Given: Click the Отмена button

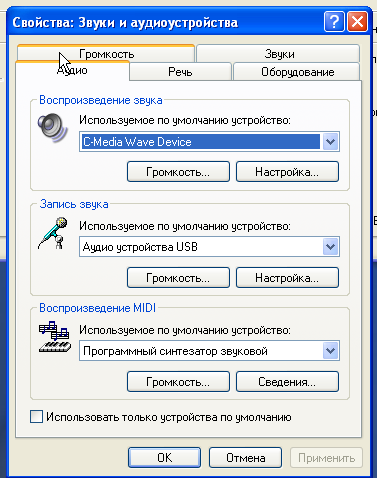Looking at the screenshot, I should point(246,458).
